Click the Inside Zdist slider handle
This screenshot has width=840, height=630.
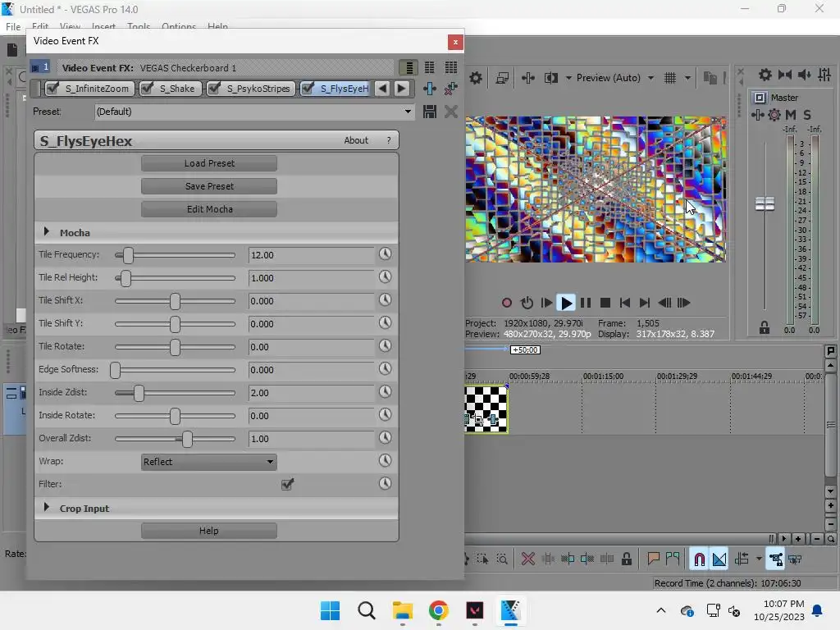pyautogui.click(x=139, y=393)
